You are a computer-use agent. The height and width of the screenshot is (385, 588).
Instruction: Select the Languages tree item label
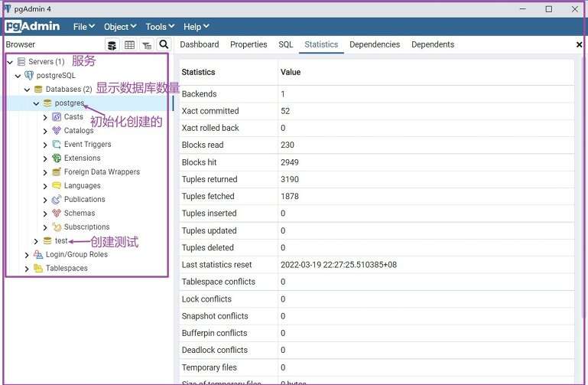click(x=82, y=185)
